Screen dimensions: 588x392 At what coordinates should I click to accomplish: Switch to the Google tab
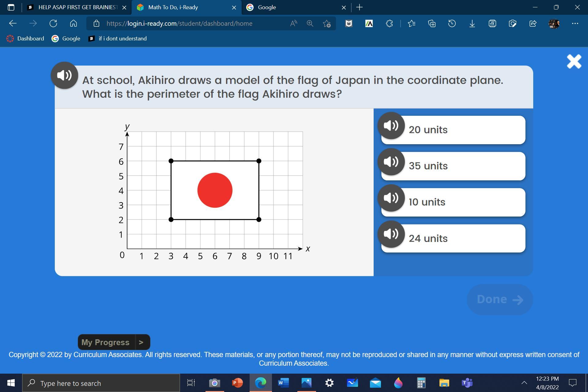(294, 7)
